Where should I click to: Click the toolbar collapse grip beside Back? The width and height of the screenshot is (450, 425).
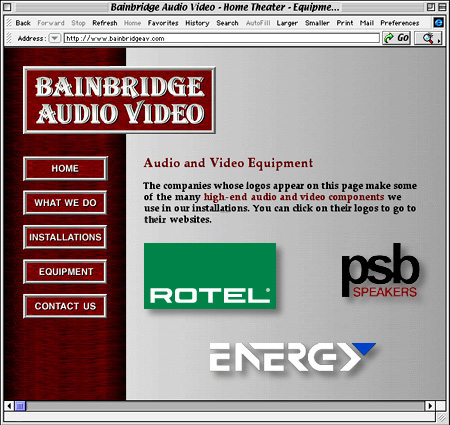(x=9, y=23)
